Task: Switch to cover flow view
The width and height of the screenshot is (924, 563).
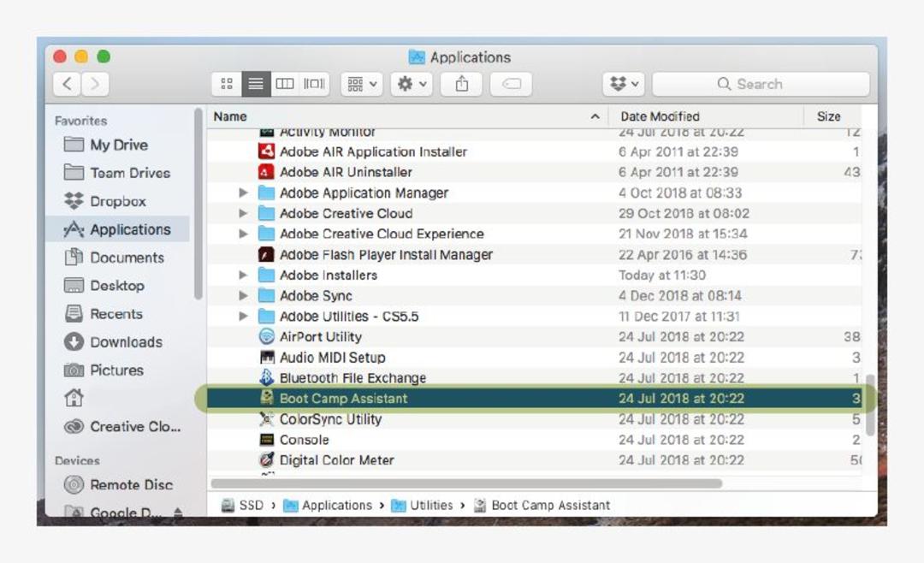Action: coord(314,85)
